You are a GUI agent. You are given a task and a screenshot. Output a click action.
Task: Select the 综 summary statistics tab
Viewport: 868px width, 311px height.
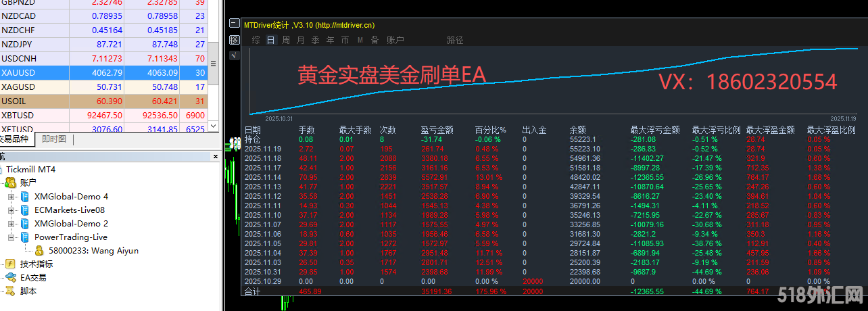tap(256, 40)
